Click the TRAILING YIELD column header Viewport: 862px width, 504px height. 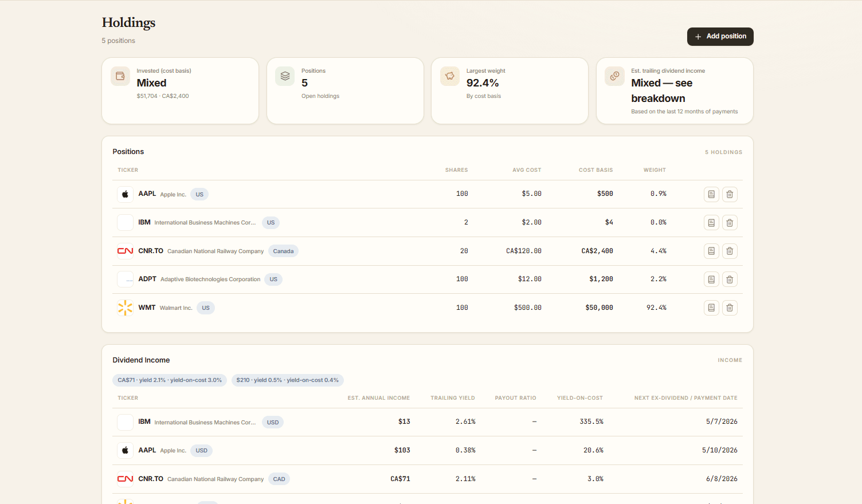coord(453,398)
